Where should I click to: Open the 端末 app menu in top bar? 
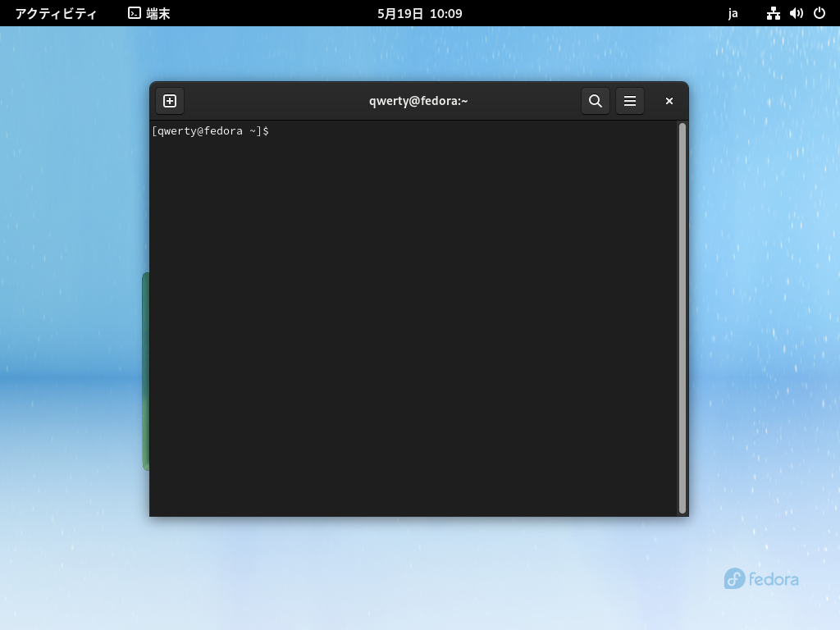tap(149, 13)
